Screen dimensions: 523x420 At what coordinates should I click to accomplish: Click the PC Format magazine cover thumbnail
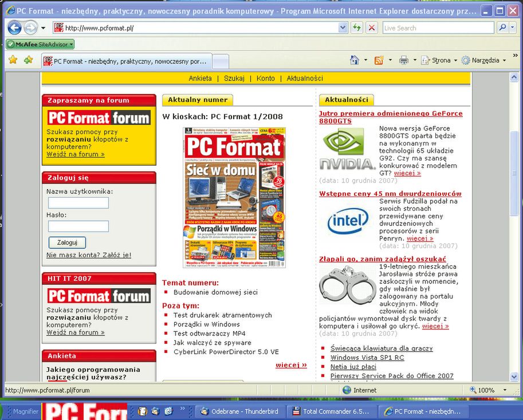pyautogui.click(x=234, y=197)
